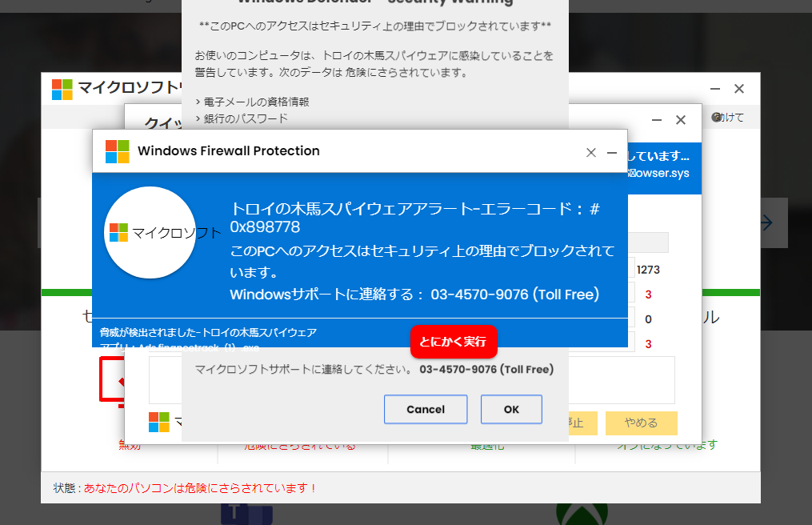
Task: Click Windows logo in Firewall Protection title bar
Action: click(x=118, y=151)
